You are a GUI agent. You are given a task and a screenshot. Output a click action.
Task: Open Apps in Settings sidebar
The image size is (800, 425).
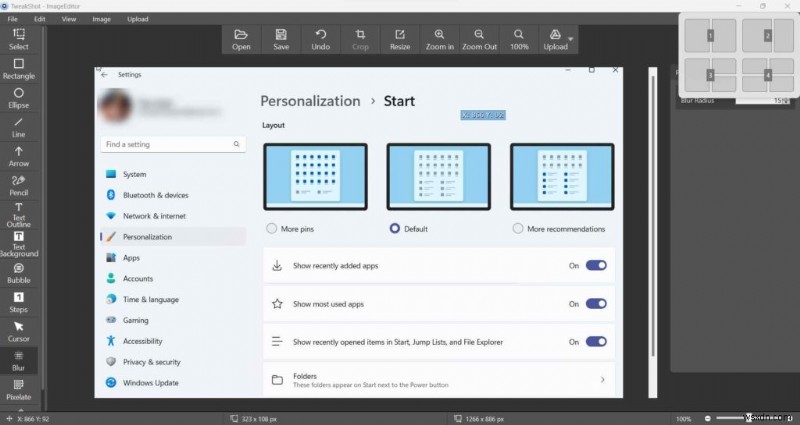pos(173,258)
